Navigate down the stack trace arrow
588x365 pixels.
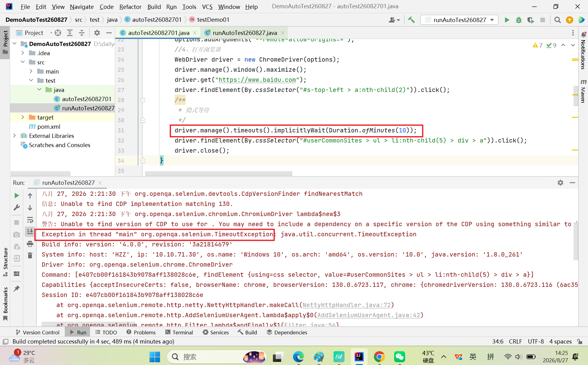pyautogui.click(x=30, y=207)
